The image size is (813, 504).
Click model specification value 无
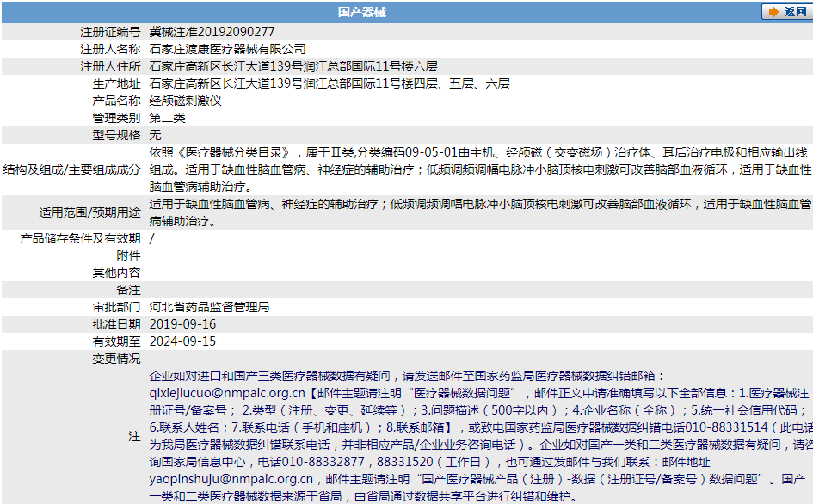tap(155, 135)
